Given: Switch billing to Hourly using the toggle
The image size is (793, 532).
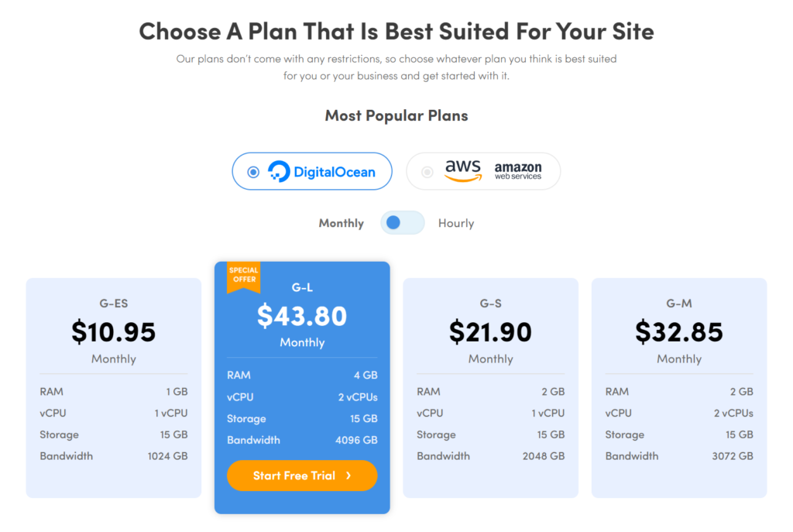Looking at the screenshot, I should pos(402,222).
